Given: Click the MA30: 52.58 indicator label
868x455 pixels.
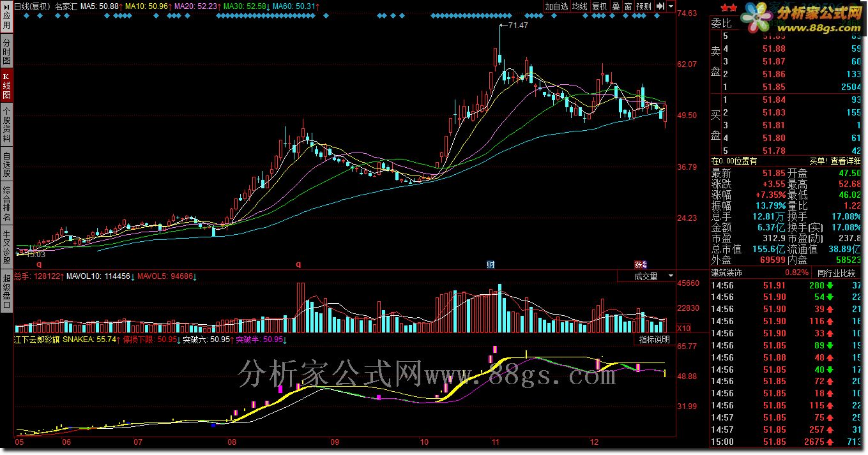Looking at the screenshot, I should pos(245,6).
